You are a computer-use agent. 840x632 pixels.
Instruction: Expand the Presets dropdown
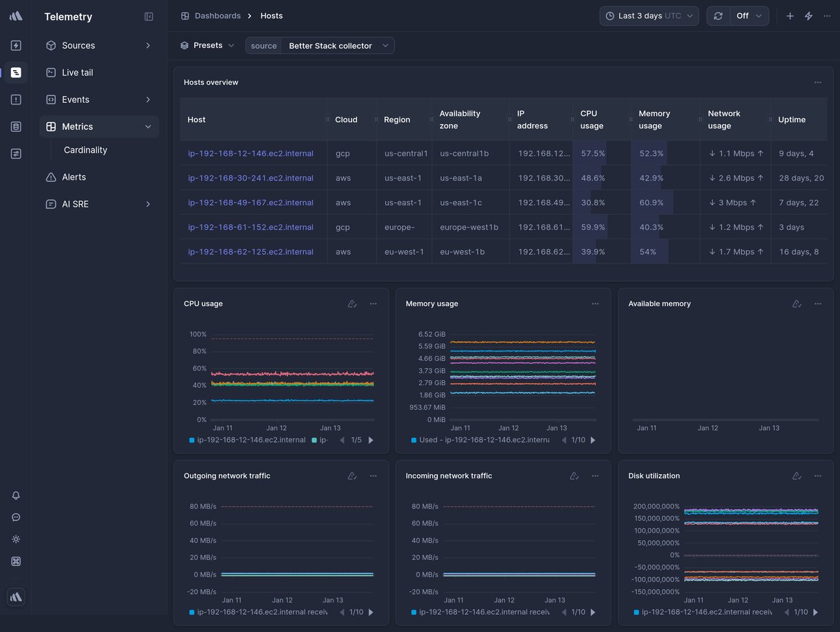coord(207,45)
